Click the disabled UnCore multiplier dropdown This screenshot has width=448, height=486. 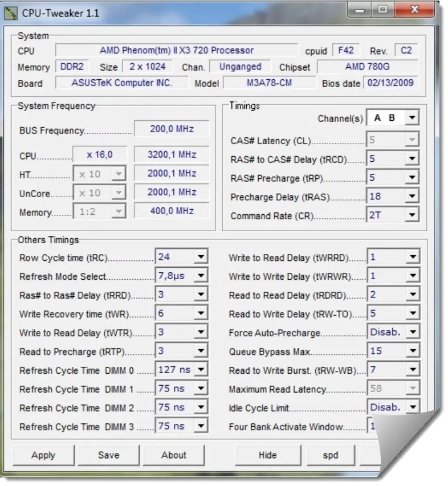[x=100, y=193]
